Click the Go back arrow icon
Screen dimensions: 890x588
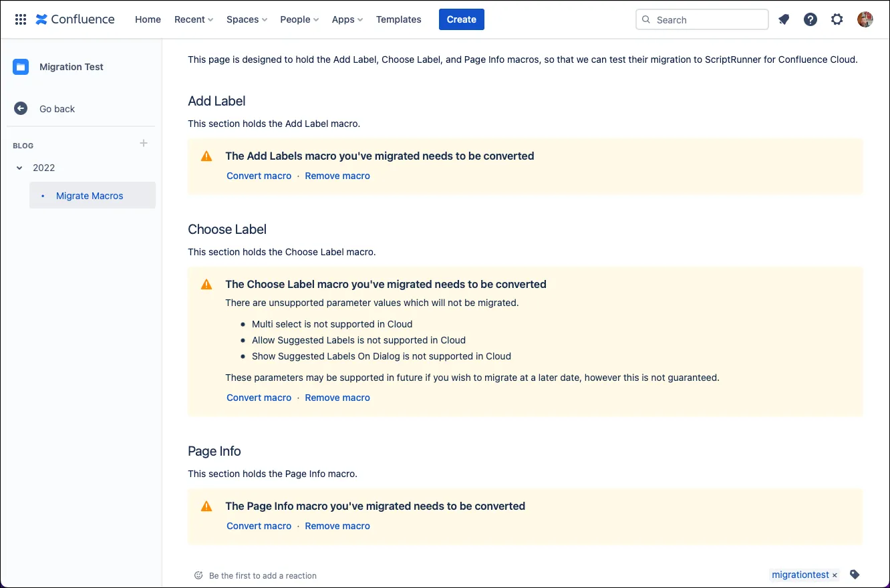21,108
